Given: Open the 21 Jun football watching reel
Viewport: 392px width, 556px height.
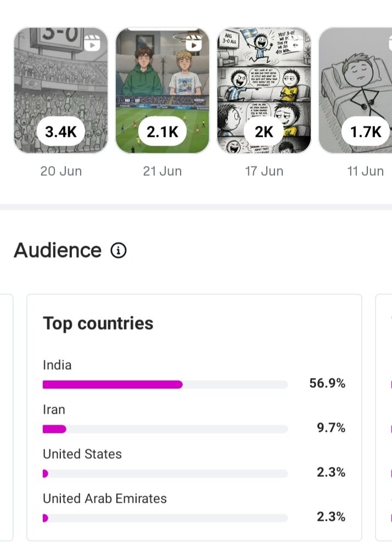Looking at the screenshot, I should 163,91.
